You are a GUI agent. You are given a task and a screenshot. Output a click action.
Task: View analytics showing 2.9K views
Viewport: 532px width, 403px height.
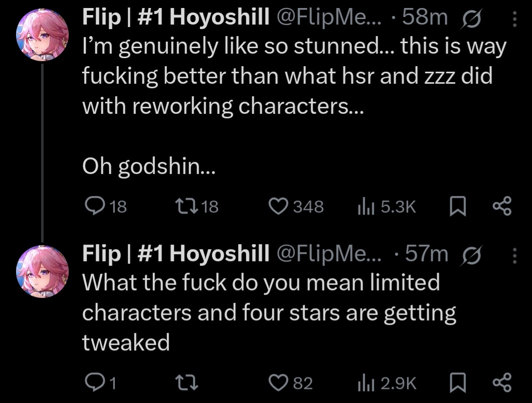[387, 383]
